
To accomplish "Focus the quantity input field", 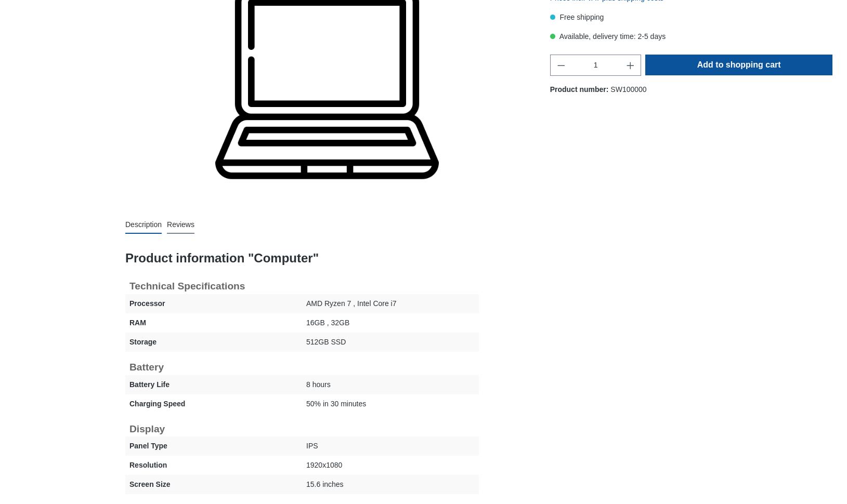I will [x=595, y=65].
